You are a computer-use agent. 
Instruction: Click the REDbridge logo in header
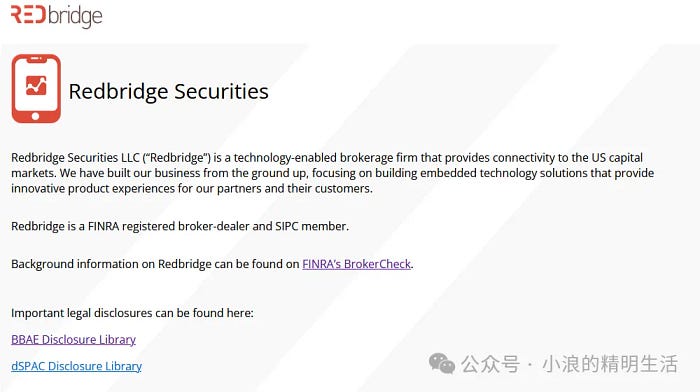click(x=56, y=16)
